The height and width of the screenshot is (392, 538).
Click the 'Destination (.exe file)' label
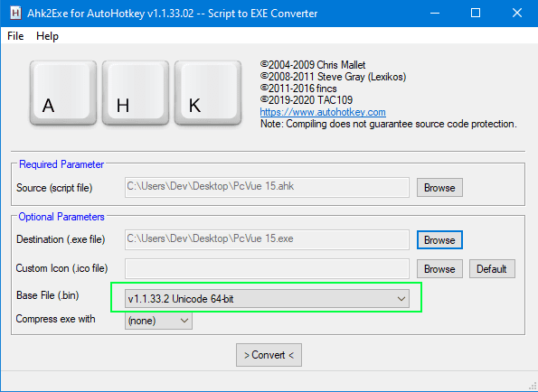(x=61, y=239)
